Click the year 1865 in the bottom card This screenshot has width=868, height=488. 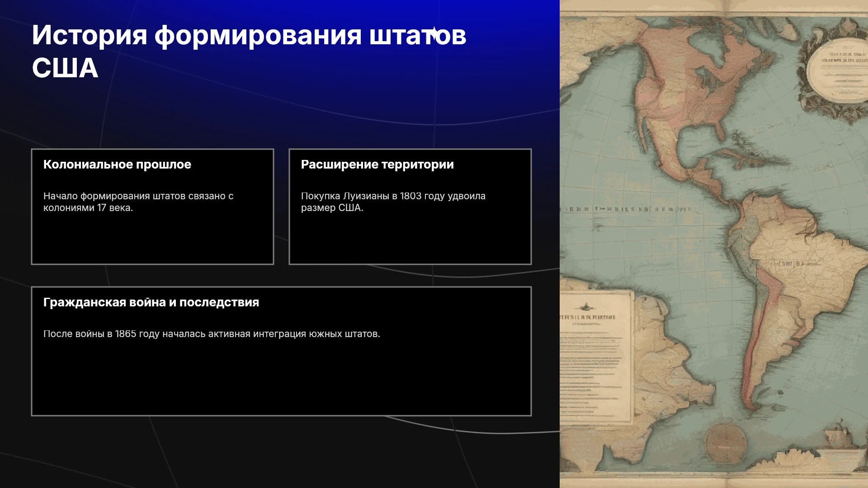click(126, 334)
